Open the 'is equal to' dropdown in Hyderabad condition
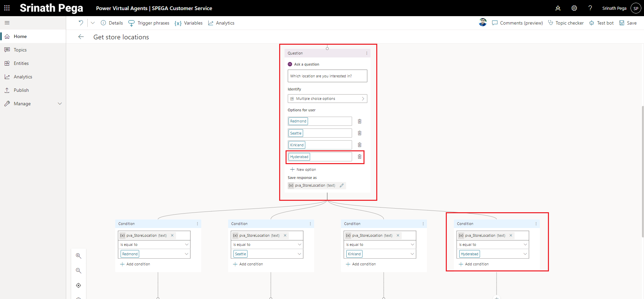This screenshot has height=299, width=644. click(x=492, y=245)
